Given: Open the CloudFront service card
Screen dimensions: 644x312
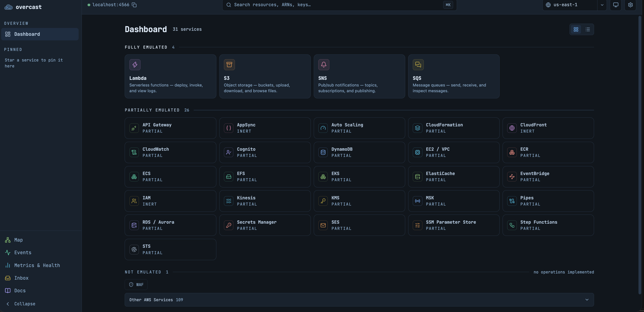Looking at the screenshot, I should (x=548, y=128).
